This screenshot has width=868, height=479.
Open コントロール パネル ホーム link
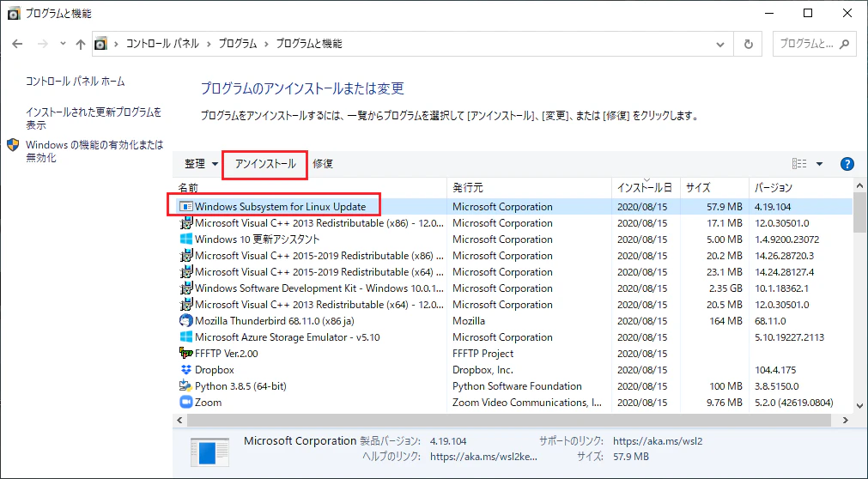(x=76, y=82)
